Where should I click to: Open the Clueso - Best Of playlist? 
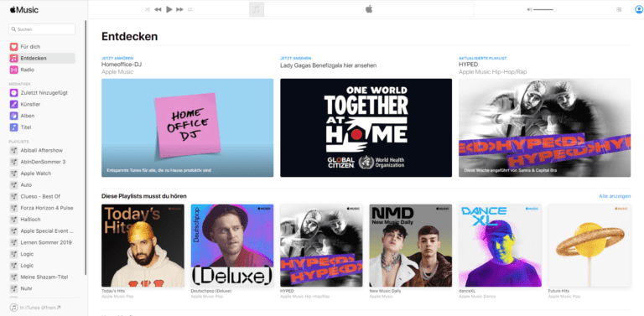point(42,196)
